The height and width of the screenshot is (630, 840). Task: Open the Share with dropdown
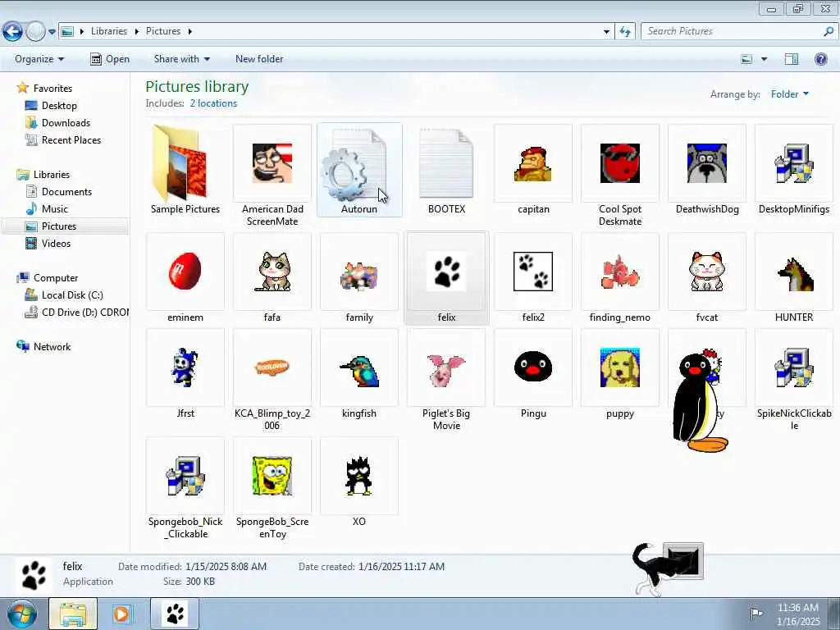[x=181, y=59]
